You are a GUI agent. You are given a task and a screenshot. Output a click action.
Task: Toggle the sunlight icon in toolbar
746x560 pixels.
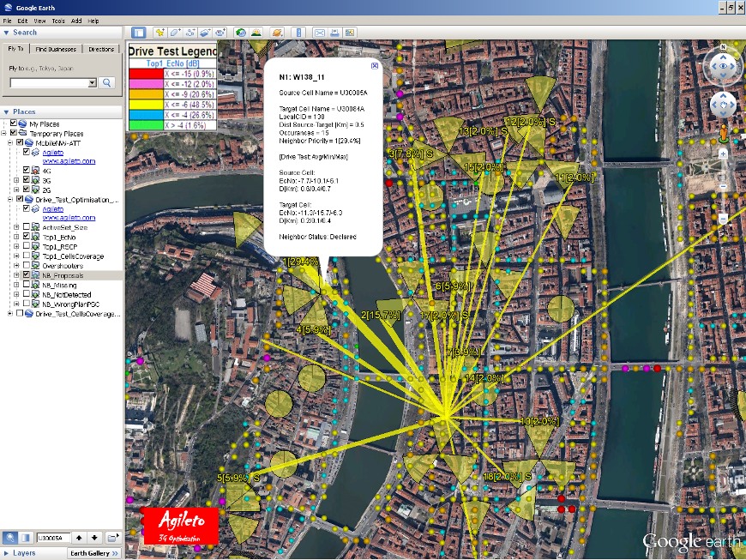point(256,33)
